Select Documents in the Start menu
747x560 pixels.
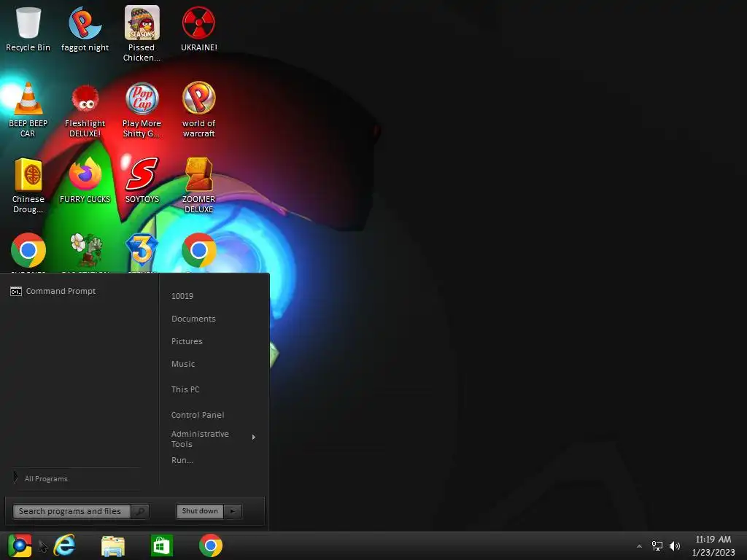(193, 319)
